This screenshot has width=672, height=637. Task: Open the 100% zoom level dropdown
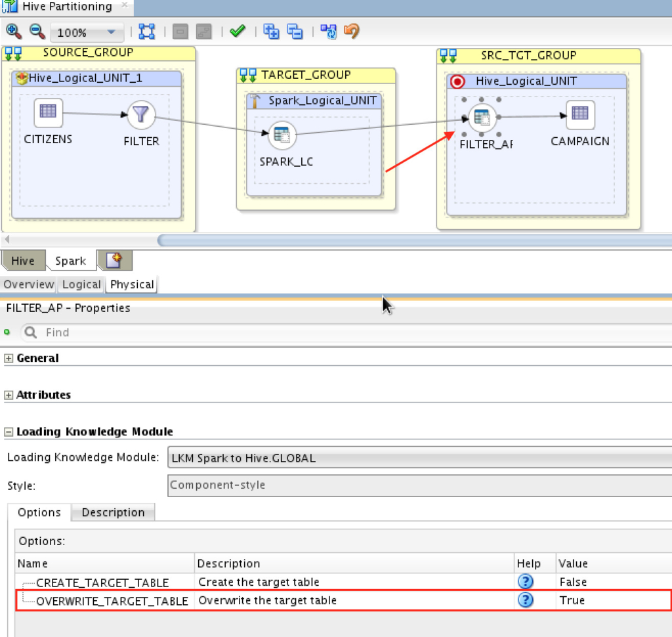point(87,32)
